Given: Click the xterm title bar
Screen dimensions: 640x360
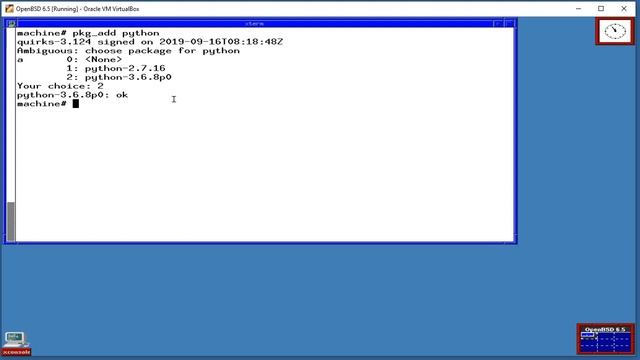Looking at the screenshot, I should (x=255, y=24).
